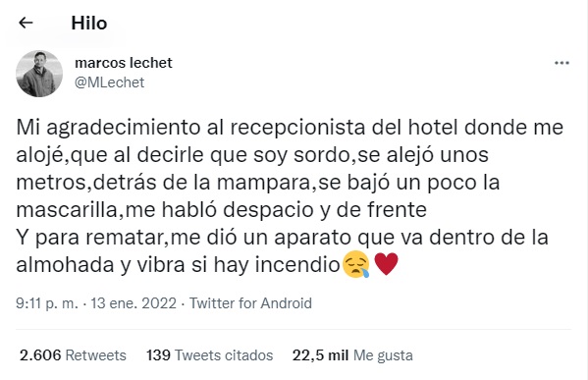This screenshot has height=380, width=588.
Task: Click the @MLechet handle
Action: point(109,82)
